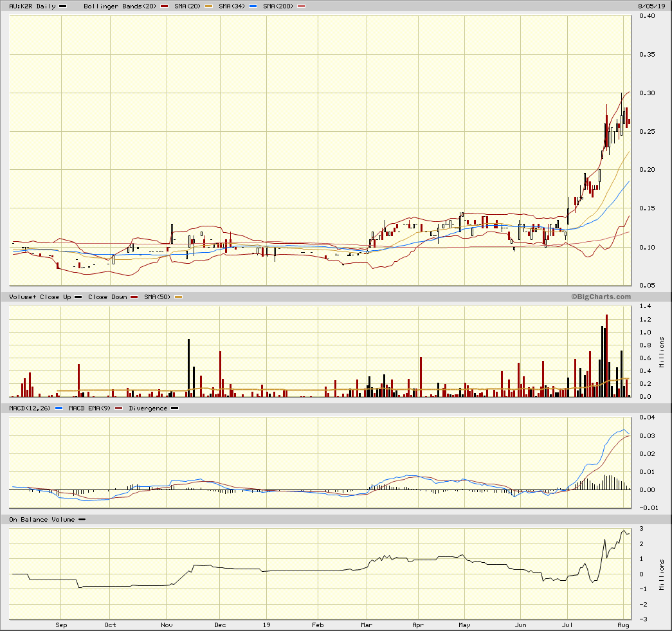Click the Millions label beside volume chart
The image size is (672, 631).
(x=662, y=352)
